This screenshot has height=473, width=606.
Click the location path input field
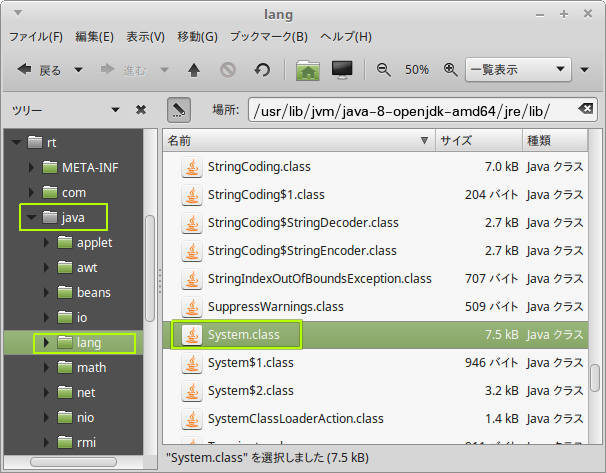click(x=410, y=109)
